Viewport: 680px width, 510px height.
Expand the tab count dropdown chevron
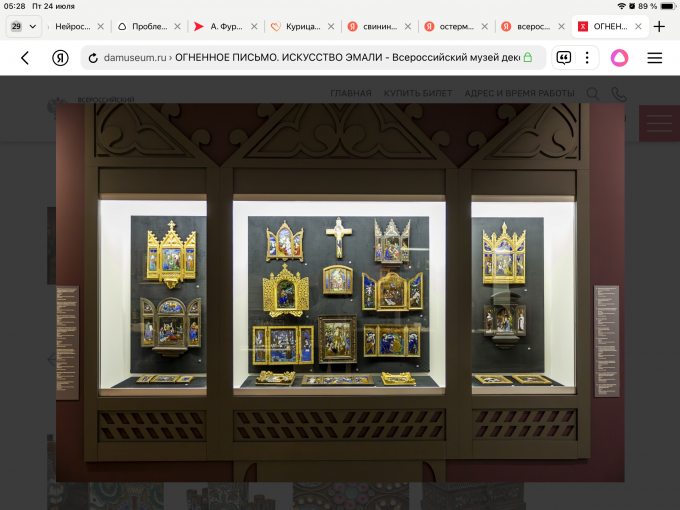[x=33, y=26]
